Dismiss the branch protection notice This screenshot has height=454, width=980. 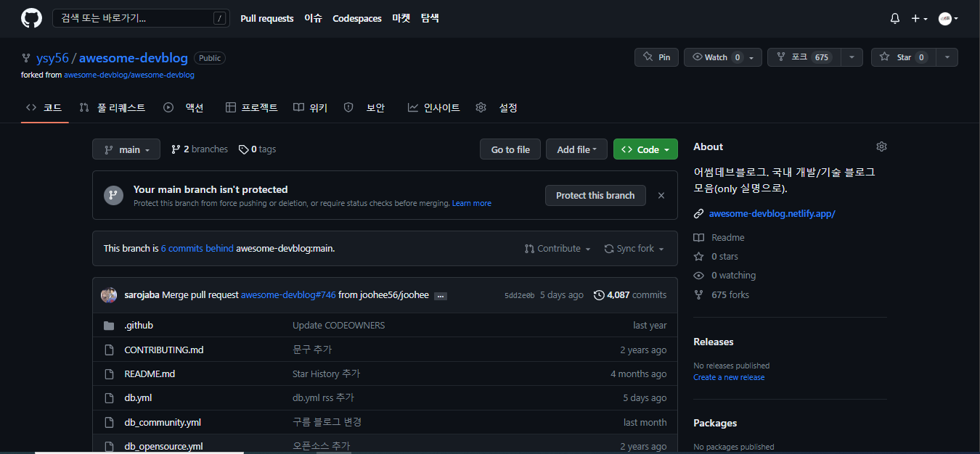(x=661, y=195)
